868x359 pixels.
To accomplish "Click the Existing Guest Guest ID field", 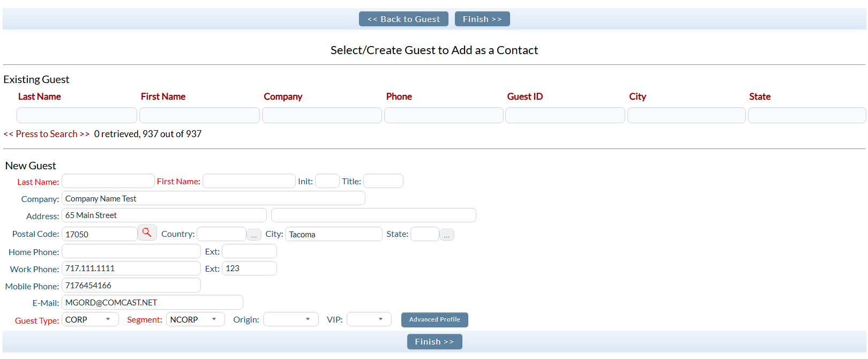I will 565,115.
